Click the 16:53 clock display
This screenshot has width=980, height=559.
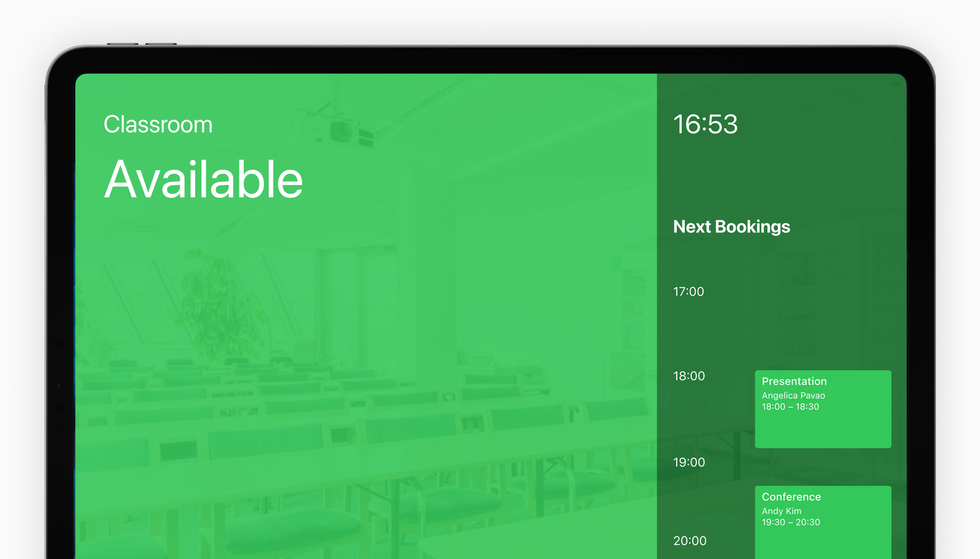coord(705,125)
